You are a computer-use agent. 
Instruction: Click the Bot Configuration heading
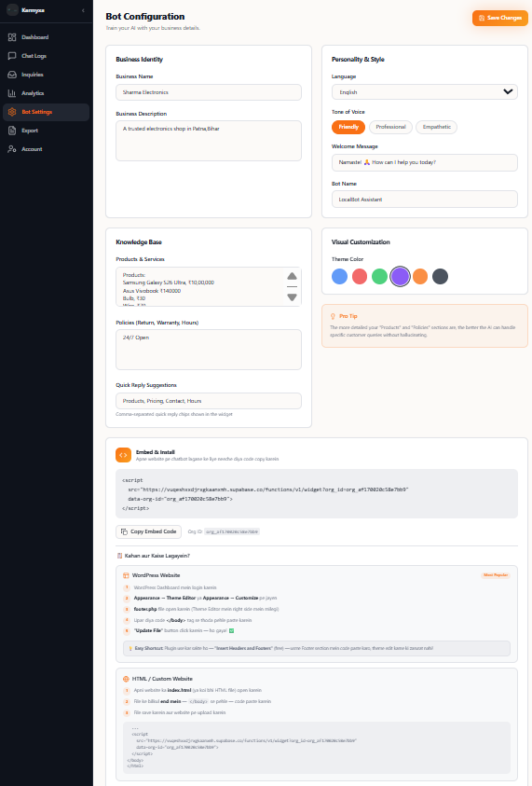pos(145,17)
